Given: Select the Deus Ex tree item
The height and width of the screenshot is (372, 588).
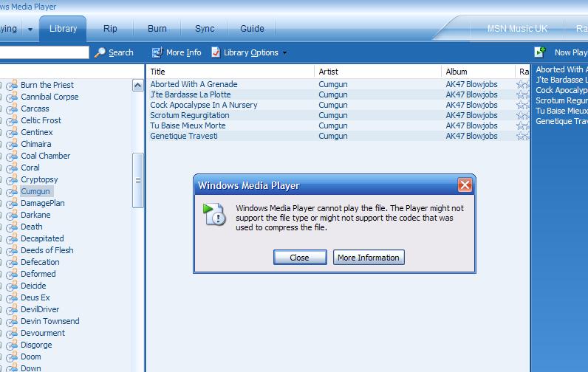Looking at the screenshot, I should point(35,297).
